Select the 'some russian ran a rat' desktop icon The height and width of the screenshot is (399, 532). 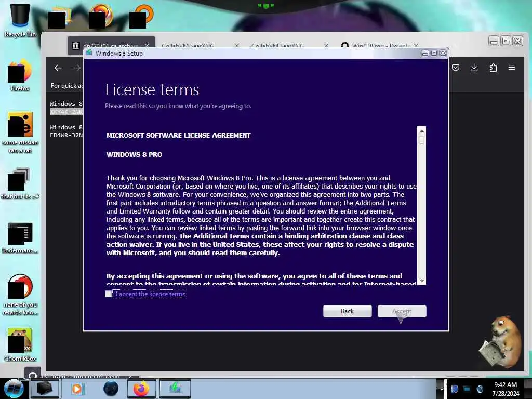coord(20,132)
